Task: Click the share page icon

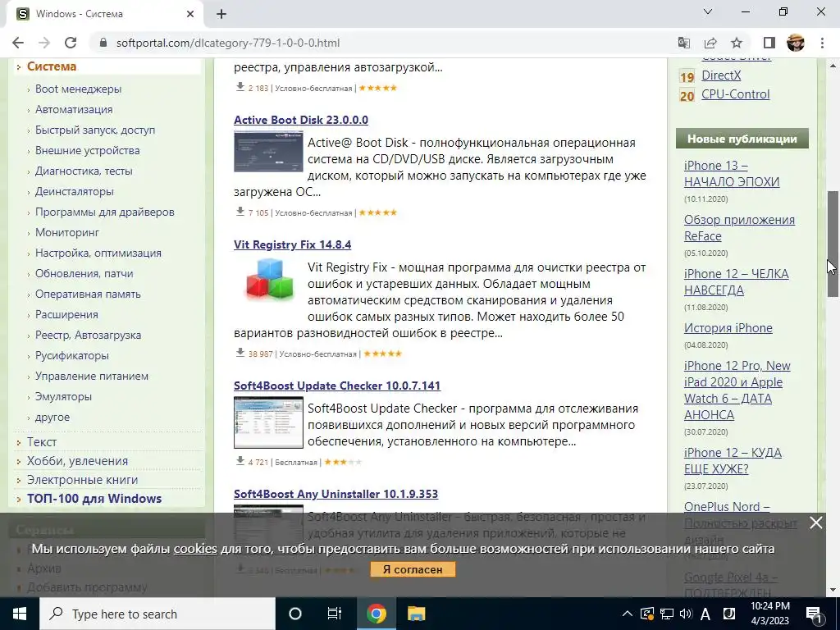Action: point(710,43)
